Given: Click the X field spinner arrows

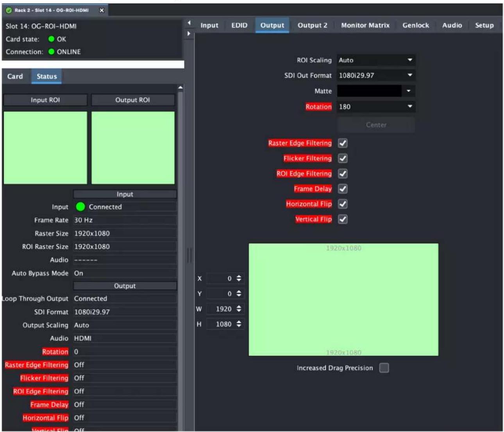Looking at the screenshot, I should pos(239,278).
